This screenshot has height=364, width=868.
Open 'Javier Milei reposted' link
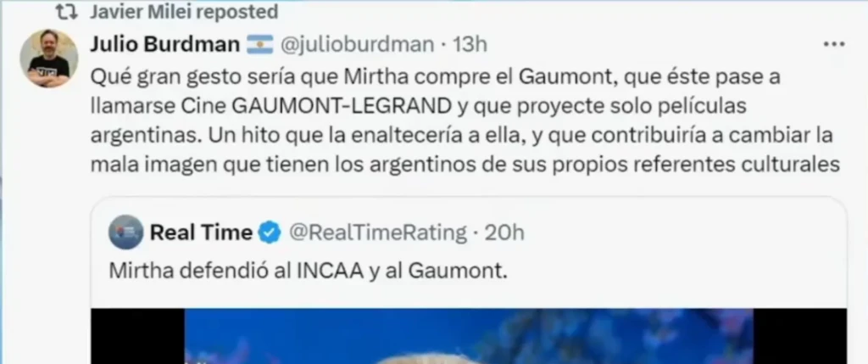point(183,11)
